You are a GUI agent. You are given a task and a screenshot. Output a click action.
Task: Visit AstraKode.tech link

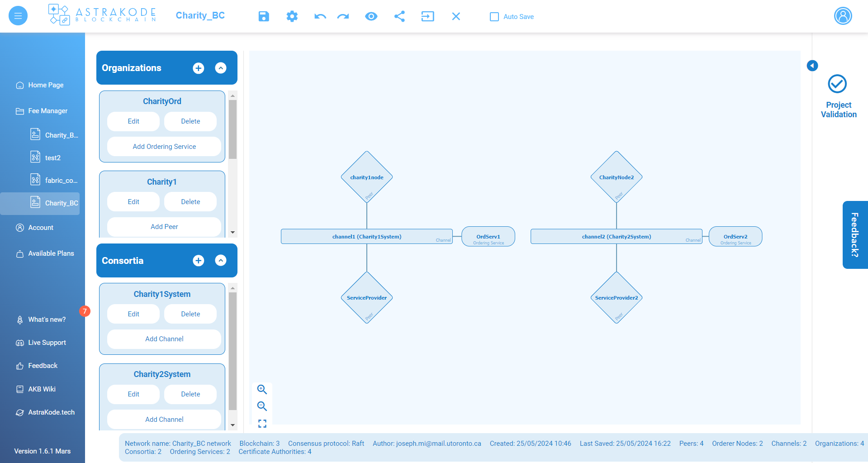click(45, 412)
